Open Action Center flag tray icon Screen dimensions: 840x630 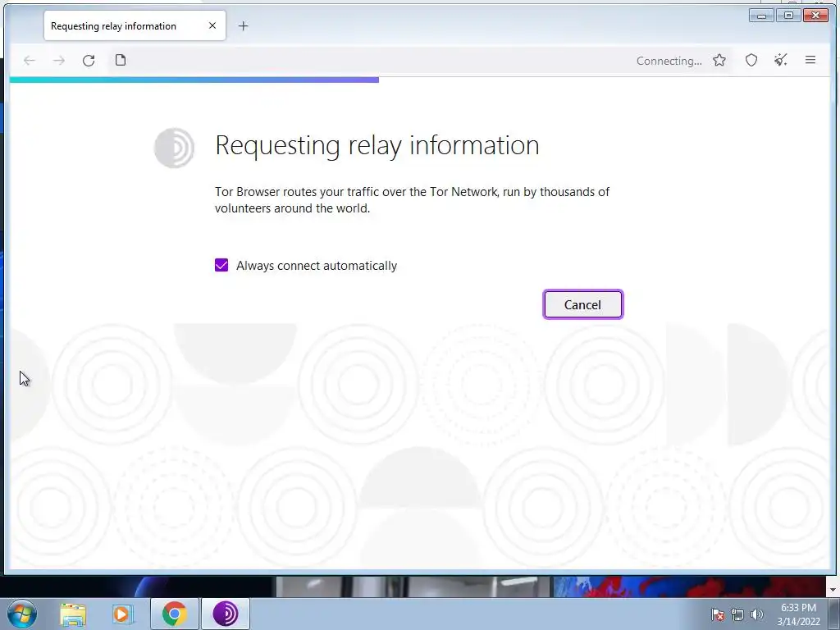718,614
